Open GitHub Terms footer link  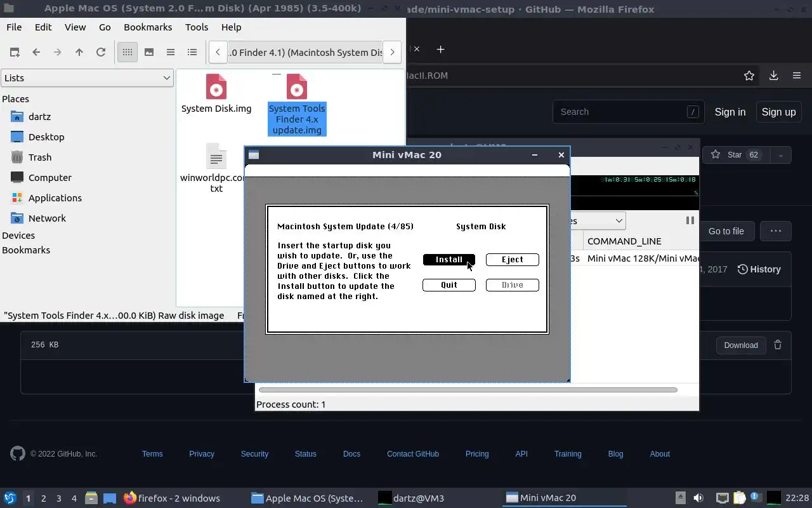[152, 454]
